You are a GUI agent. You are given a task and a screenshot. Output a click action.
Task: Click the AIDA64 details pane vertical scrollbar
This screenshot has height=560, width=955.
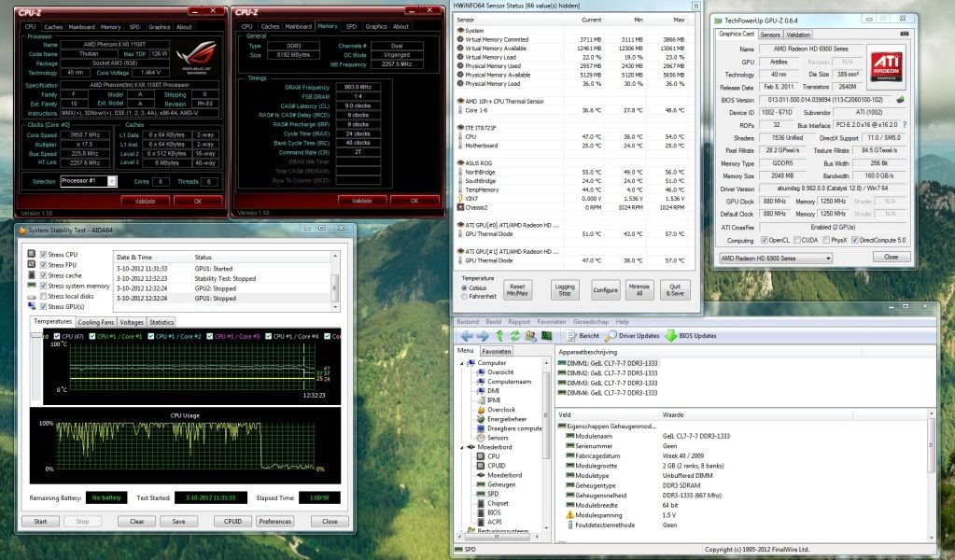click(x=932, y=475)
